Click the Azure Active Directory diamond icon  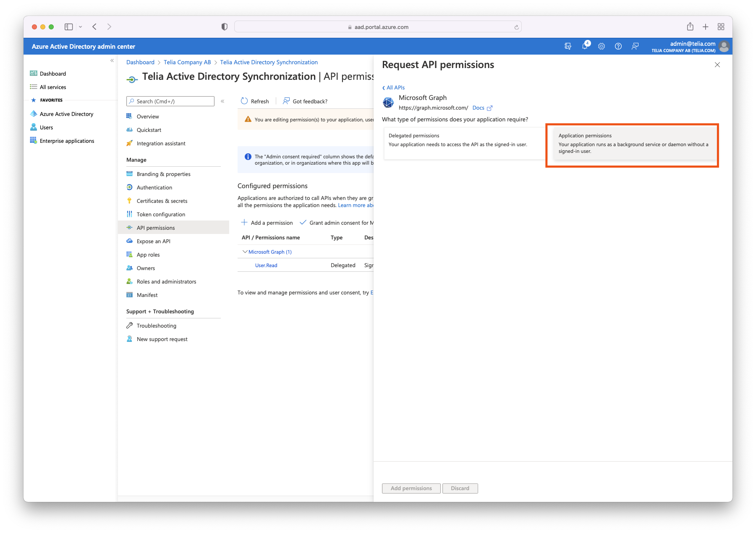pos(34,114)
